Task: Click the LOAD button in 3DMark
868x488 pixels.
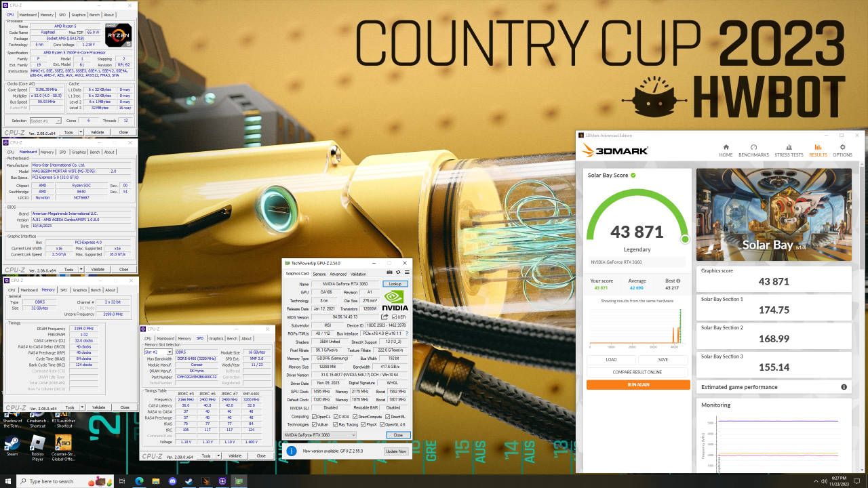Action: pyautogui.click(x=611, y=360)
